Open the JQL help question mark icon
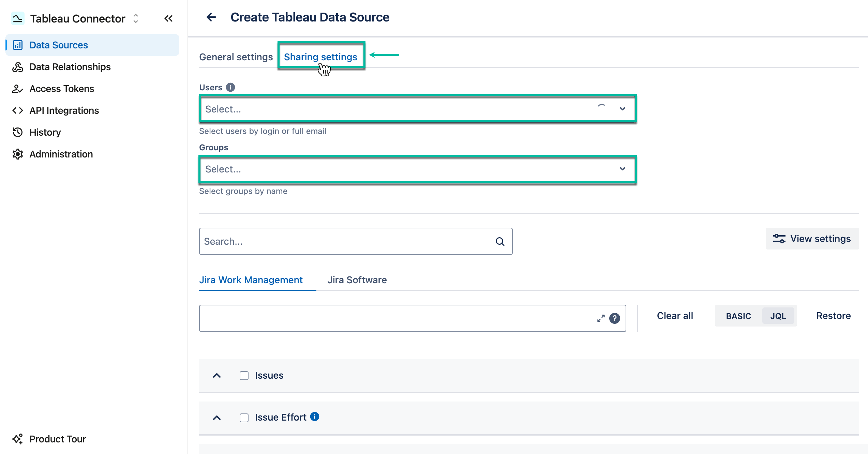Screen dimensions: 868x454 pyautogui.click(x=614, y=318)
